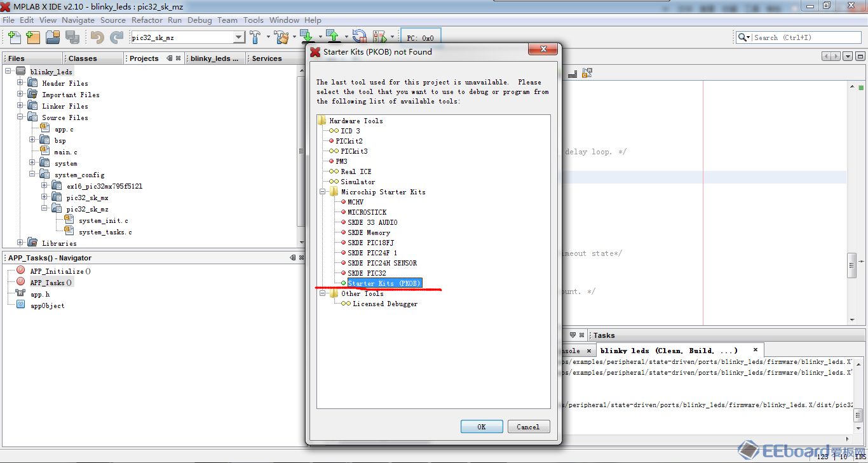Click the Hold in Reset icon
The image size is (868, 463).
[x=360, y=37]
